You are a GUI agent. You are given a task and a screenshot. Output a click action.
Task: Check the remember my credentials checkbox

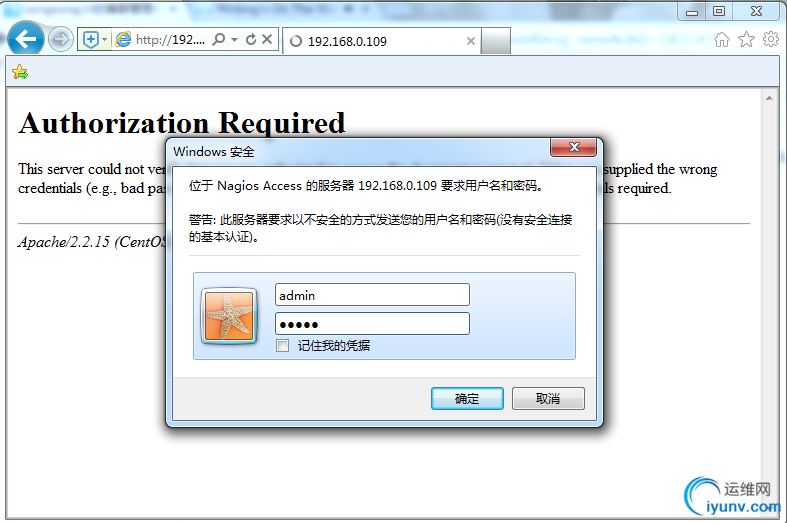283,345
